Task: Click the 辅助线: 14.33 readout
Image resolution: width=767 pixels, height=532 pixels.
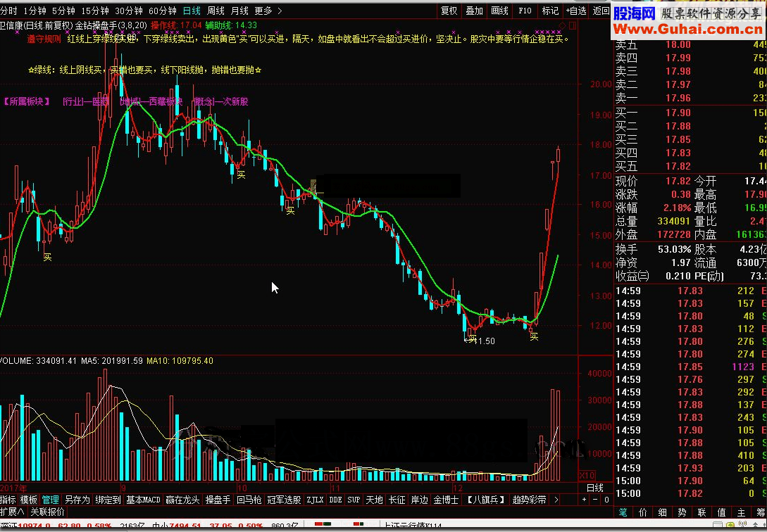Action: [231, 25]
